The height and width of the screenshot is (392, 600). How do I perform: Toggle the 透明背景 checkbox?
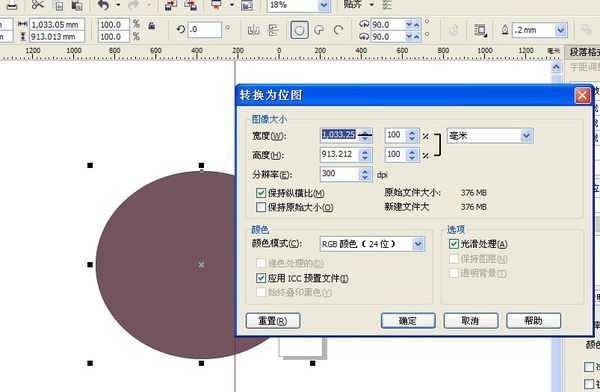coord(454,273)
